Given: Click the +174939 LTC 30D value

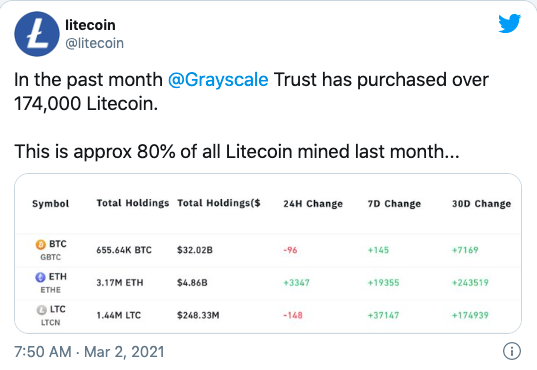Looking at the screenshot, I should pyautogui.click(x=470, y=315).
